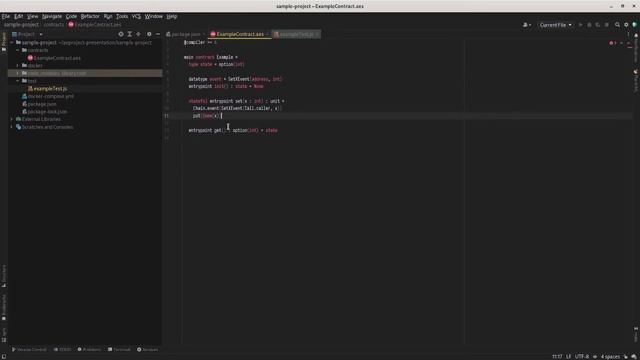Open the Problems tool window

click(x=89, y=350)
